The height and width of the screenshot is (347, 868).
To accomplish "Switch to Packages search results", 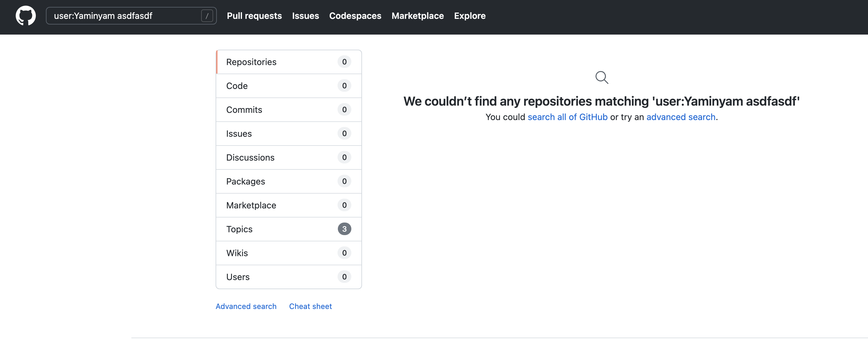I will [x=245, y=182].
